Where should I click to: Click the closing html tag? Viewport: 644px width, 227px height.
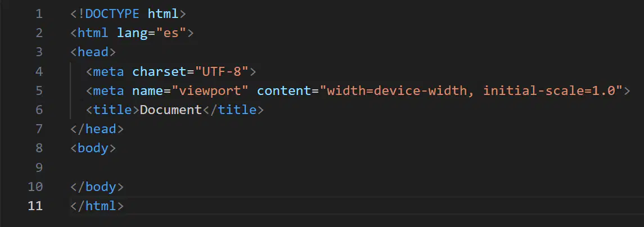pyautogui.click(x=97, y=206)
